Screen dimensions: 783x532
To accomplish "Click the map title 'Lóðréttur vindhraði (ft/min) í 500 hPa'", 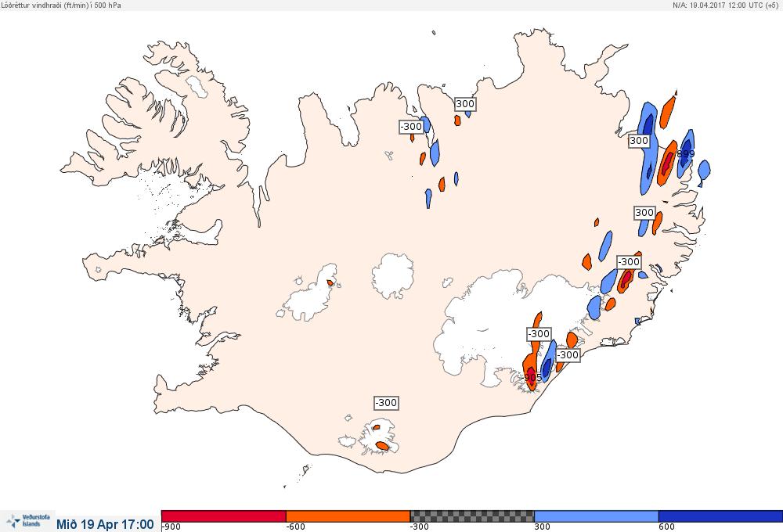I will point(61,5).
